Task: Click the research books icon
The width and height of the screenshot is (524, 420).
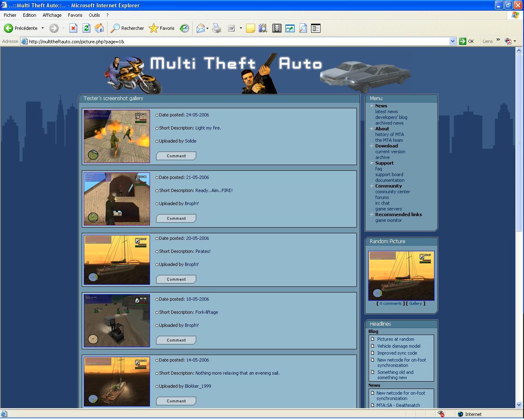Action: 263,28
